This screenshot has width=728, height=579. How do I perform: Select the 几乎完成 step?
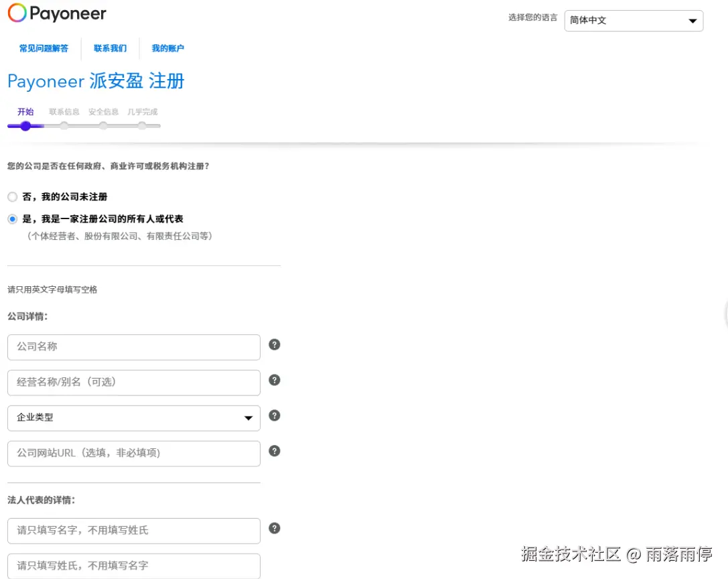tap(143, 112)
